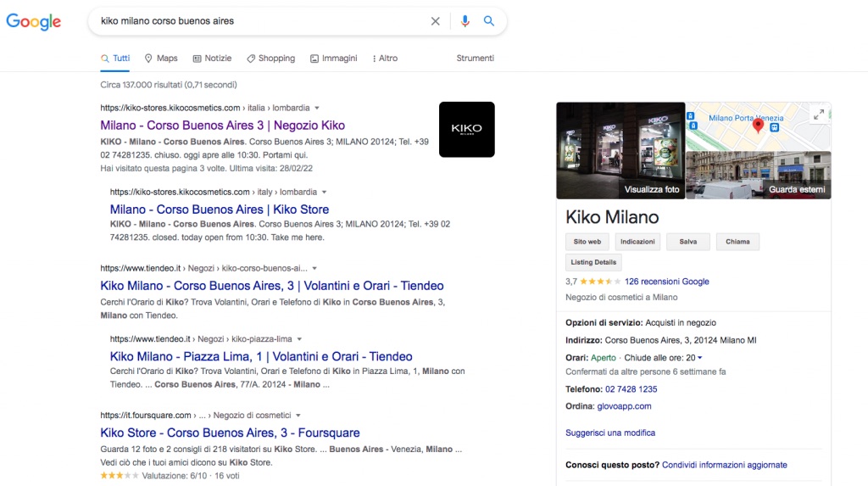Click Visualizza foto store photo
The image size is (868, 486).
tap(620, 150)
